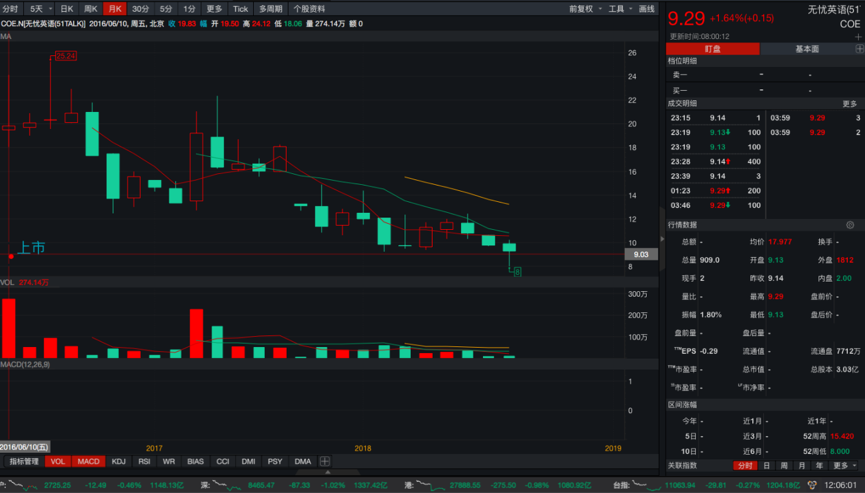Image resolution: width=865 pixels, height=493 pixels.
Task: Open 指标管理 indicator manager
Action: point(24,461)
